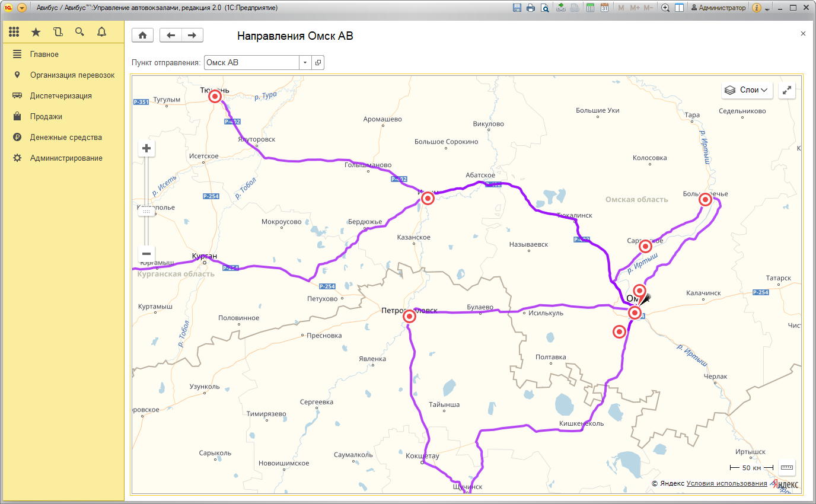
Task: Click the home page button
Action: 142,36
